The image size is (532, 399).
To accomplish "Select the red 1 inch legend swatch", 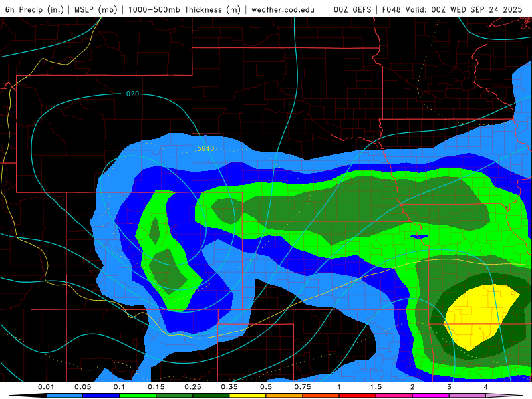I will tap(358, 396).
